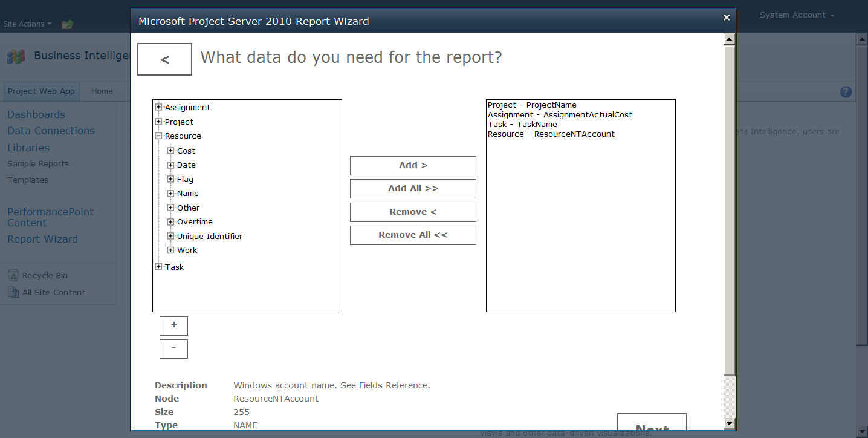Open the Report Wizard sidebar link
868x438 pixels.
[42, 239]
